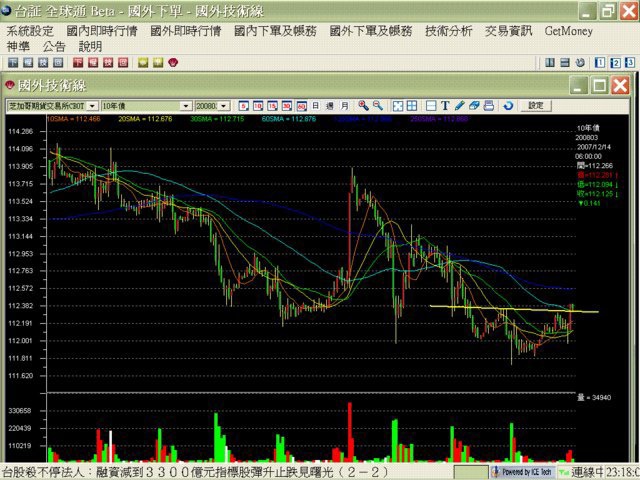
Task: Switch chart to monthly (月) period
Action: [x=344, y=106]
